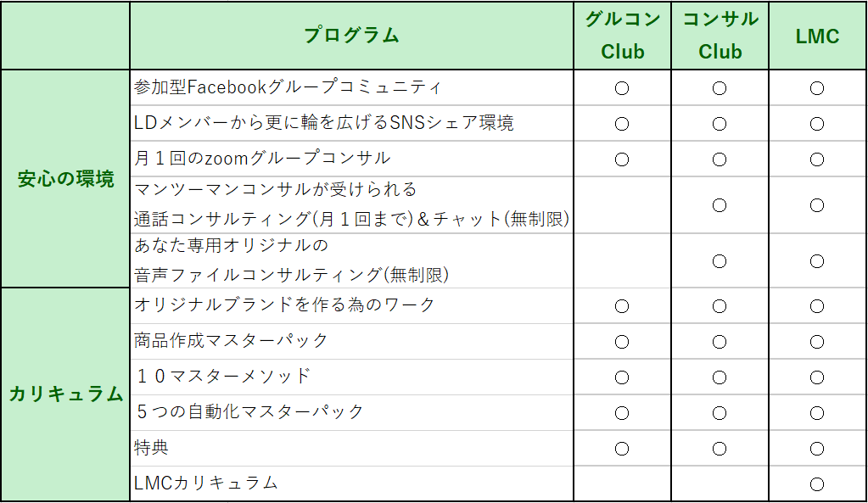Click the コンサル Club circle for 音声ファイルコンサルティング
This screenshot has width=868, height=503.
[720, 261]
